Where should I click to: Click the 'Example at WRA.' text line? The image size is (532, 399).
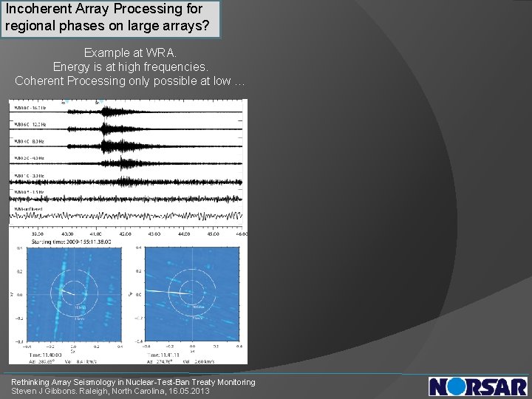coord(130,53)
